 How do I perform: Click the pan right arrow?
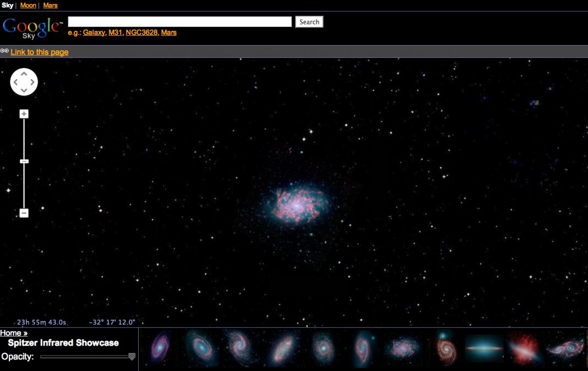click(x=32, y=82)
